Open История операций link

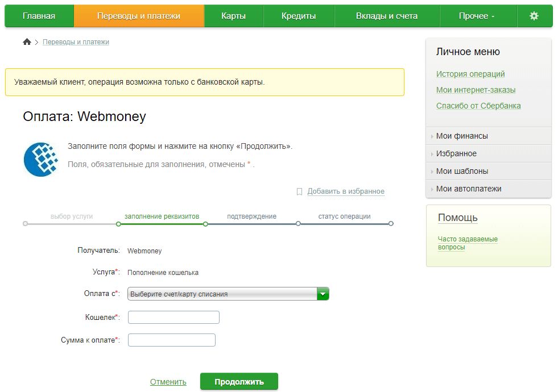coord(470,74)
